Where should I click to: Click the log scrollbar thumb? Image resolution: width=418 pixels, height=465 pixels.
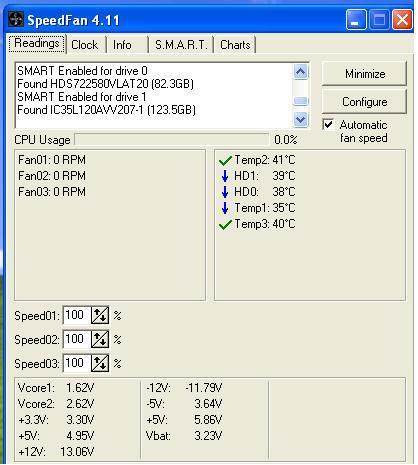[x=301, y=101]
